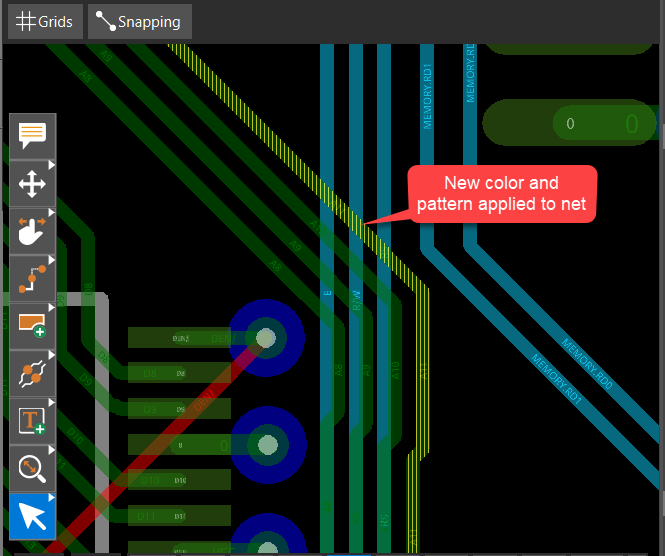Click the MEMORY.RD0 blue trace label

(x=587, y=364)
